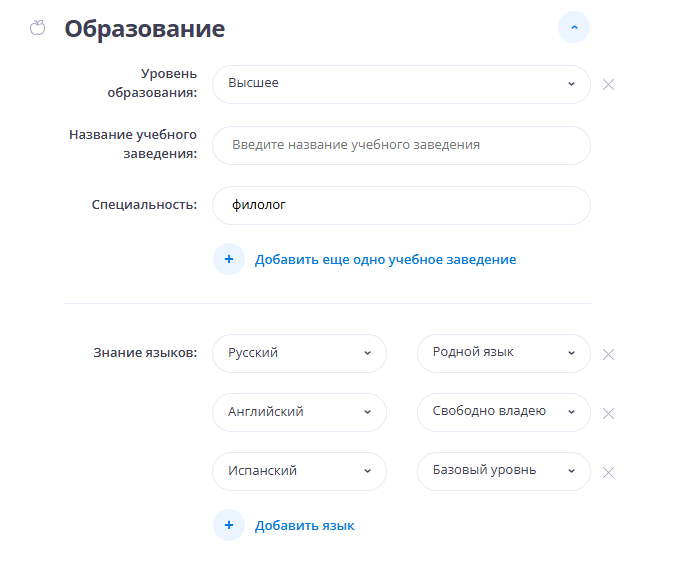
Task: Open the Уровень образования dropdown
Action: click(401, 84)
